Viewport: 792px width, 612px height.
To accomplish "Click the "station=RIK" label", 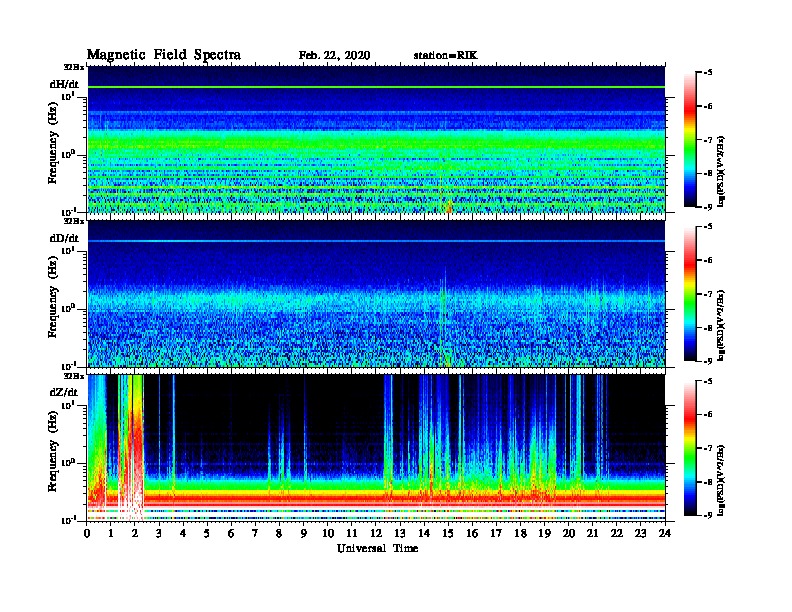I will pyautogui.click(x=445, y=56).
